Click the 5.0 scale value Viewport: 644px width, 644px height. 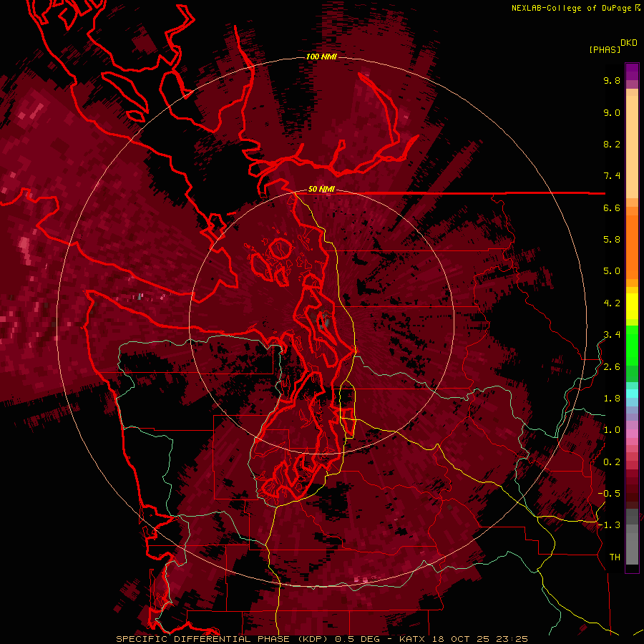(612, 271)
